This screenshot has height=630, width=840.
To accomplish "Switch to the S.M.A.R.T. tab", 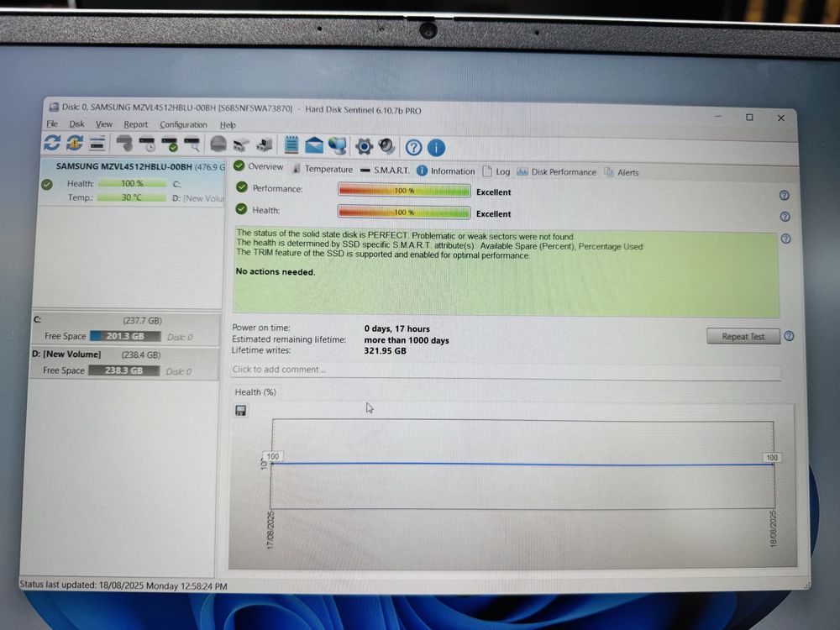I will pyautogui.click(x=385, y=171).
